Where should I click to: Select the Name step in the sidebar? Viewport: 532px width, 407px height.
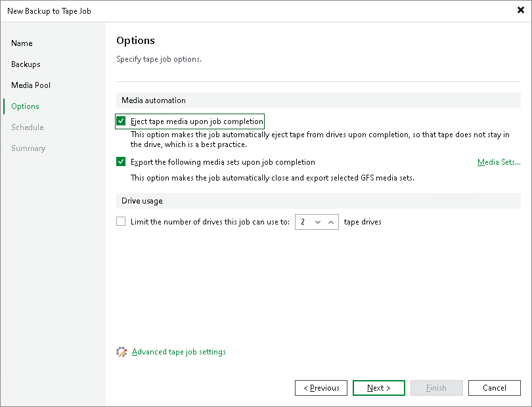[22, 43]
